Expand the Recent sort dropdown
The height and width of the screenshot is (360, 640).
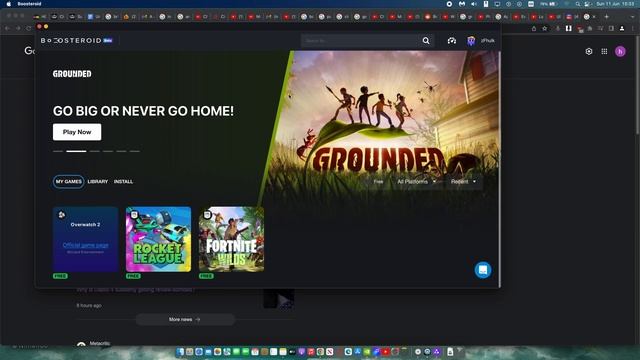click(463, 182)
